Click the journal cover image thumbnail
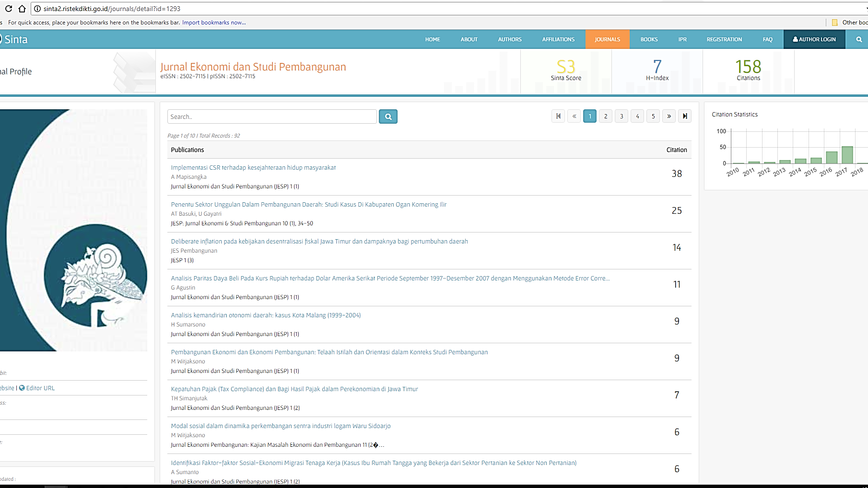Image resolution: width=868 pixels, height=488 pixels. click(x=73, y=230)
